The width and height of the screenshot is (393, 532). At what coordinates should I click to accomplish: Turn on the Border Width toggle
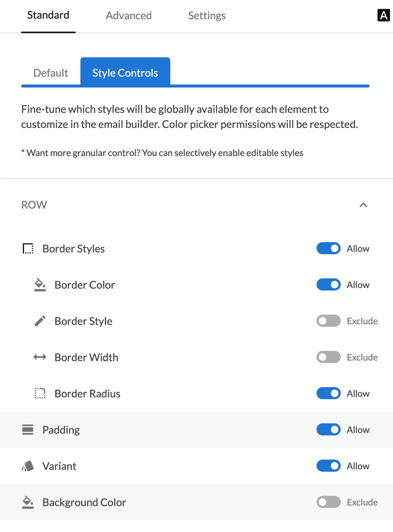(328, 357)
